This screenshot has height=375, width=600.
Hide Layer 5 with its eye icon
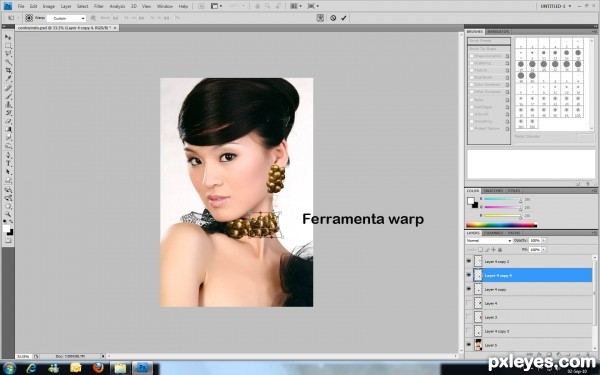(x=469, y=345)
